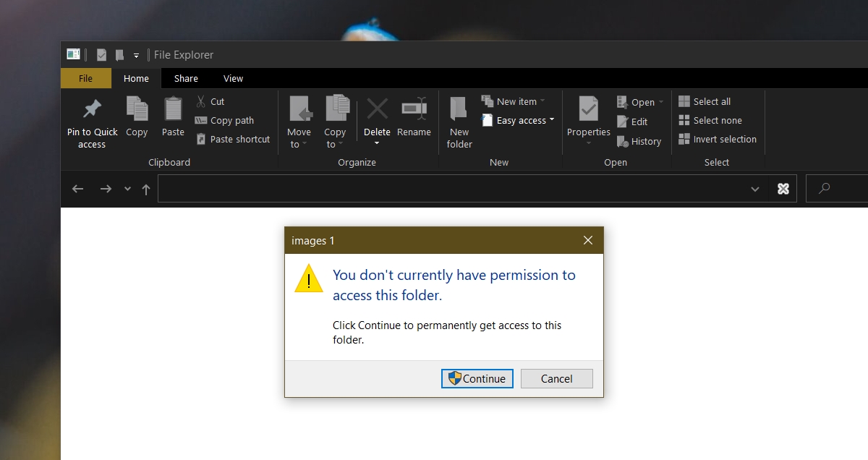Click inside the search box
Image resolution: width=868 pixels, height=460 pixels.
point(839,189)
